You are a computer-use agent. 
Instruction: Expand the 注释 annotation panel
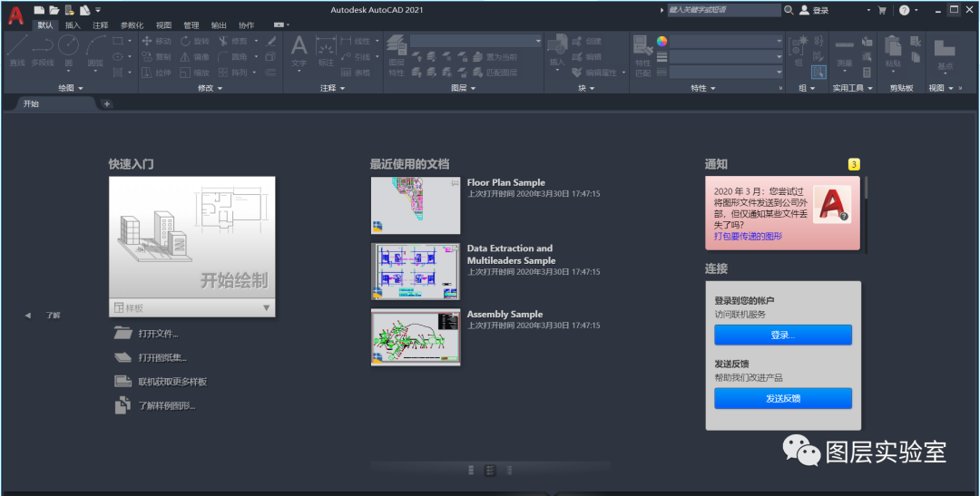332,88
